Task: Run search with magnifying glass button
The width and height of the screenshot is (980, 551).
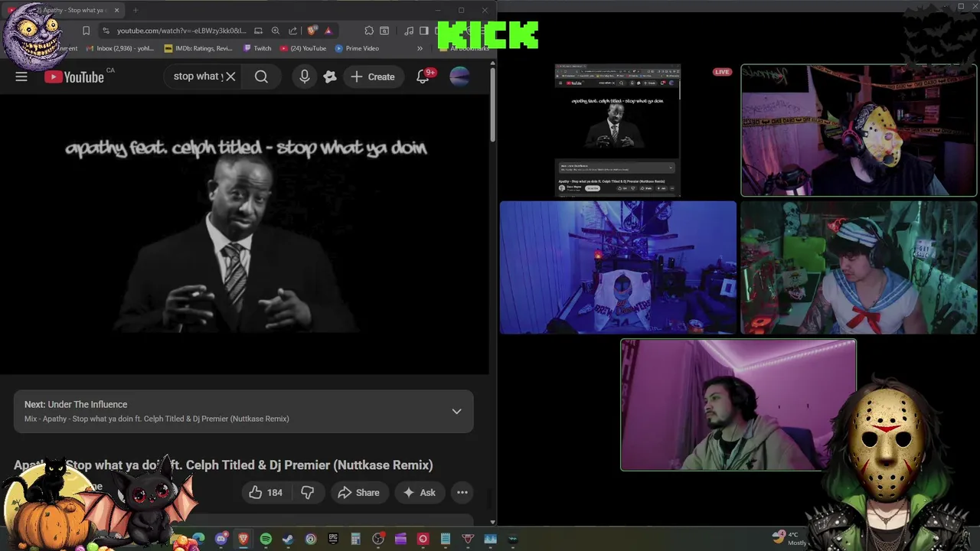Action: point(261,77)
